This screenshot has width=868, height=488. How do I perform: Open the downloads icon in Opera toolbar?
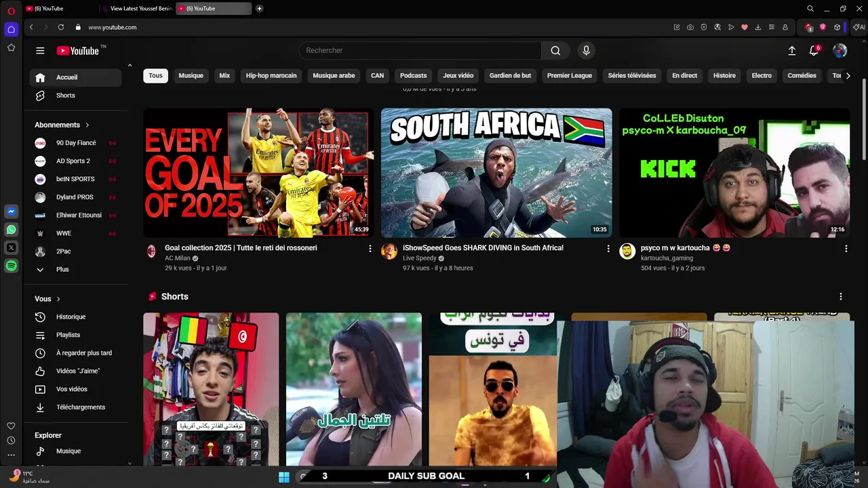(x=757, y=27)
